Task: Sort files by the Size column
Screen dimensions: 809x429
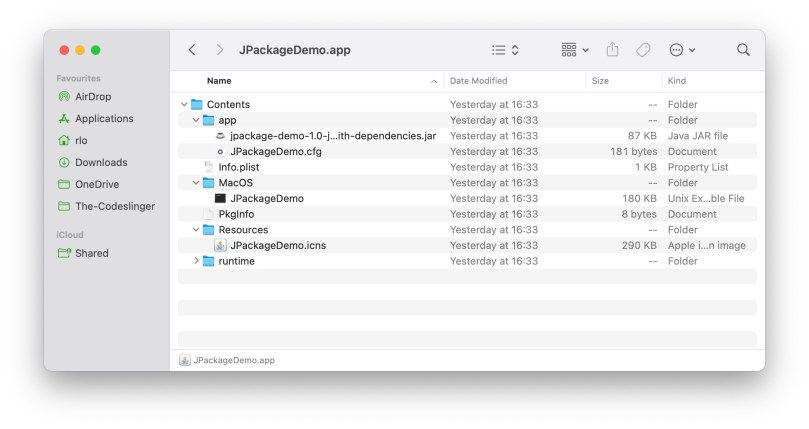Action: (x=600, y=81)
